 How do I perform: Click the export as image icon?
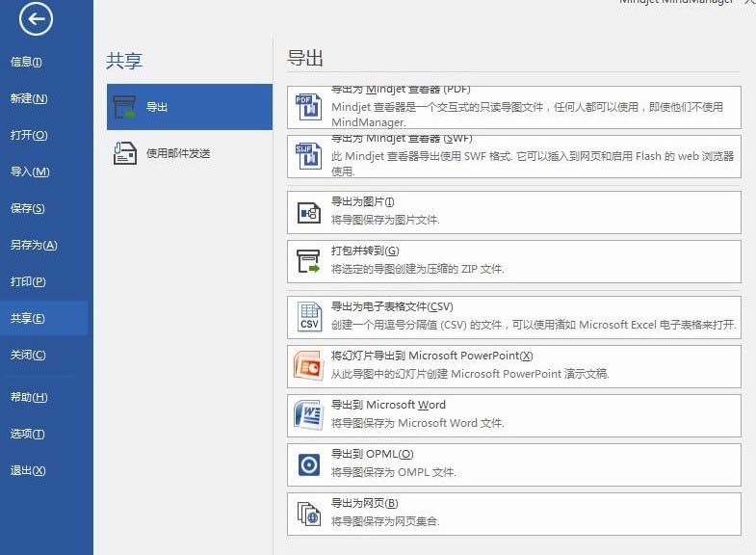(308, 213)
